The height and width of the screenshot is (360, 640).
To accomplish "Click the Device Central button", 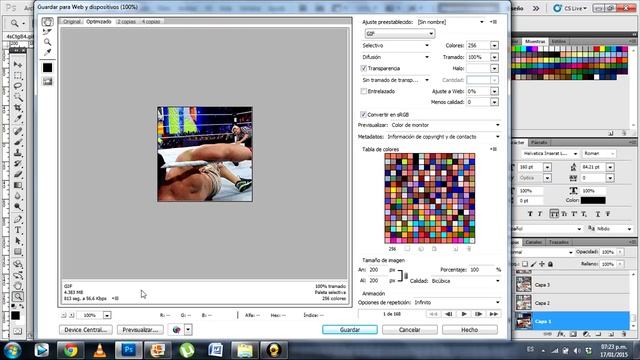I will pos(86,329).
